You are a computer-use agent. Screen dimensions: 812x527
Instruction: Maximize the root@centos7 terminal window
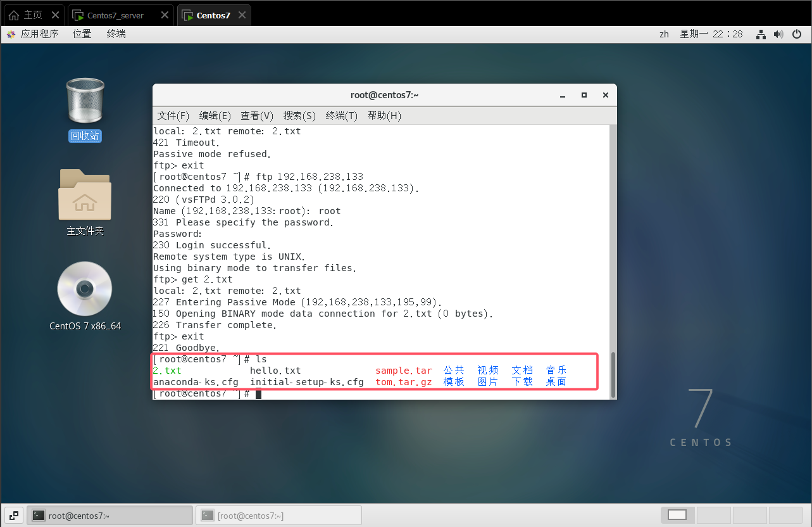point(584,95)
